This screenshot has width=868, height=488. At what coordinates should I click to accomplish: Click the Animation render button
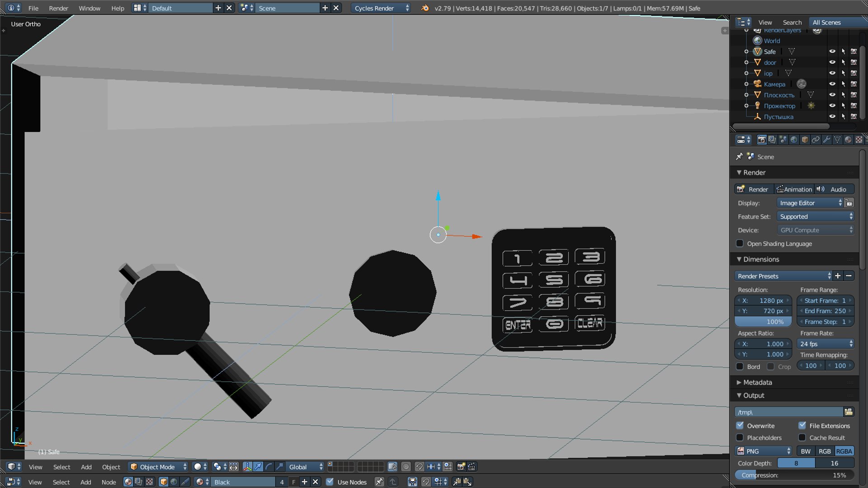tap(794, 189)
